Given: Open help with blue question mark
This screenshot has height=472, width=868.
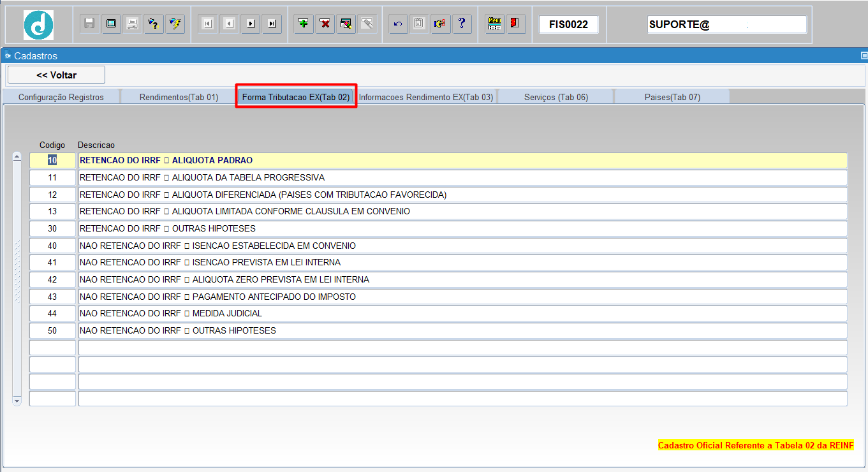Looking at the screenshot, I should coord(462,24).
